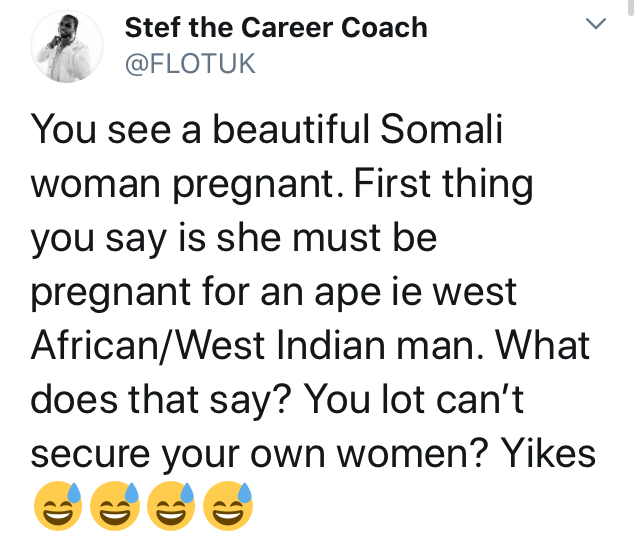Click the phrase "you say is she must be"
This screenshot has width=640, height=541.
point(234,238)
